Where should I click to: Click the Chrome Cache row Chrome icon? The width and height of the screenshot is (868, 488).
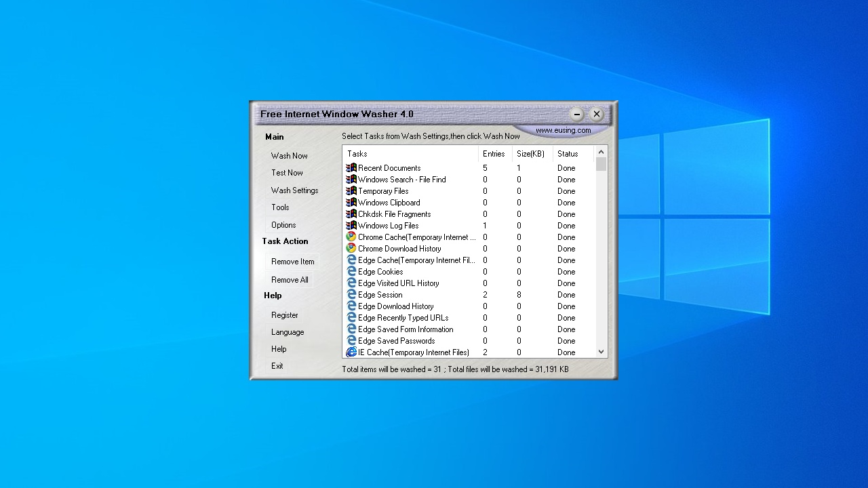[x=351, y=237]
